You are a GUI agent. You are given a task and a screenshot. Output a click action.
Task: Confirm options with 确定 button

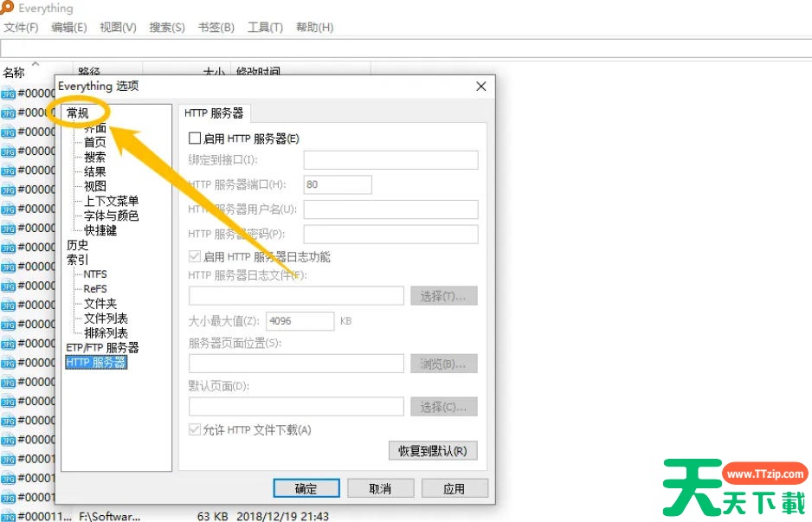point(306,488)
